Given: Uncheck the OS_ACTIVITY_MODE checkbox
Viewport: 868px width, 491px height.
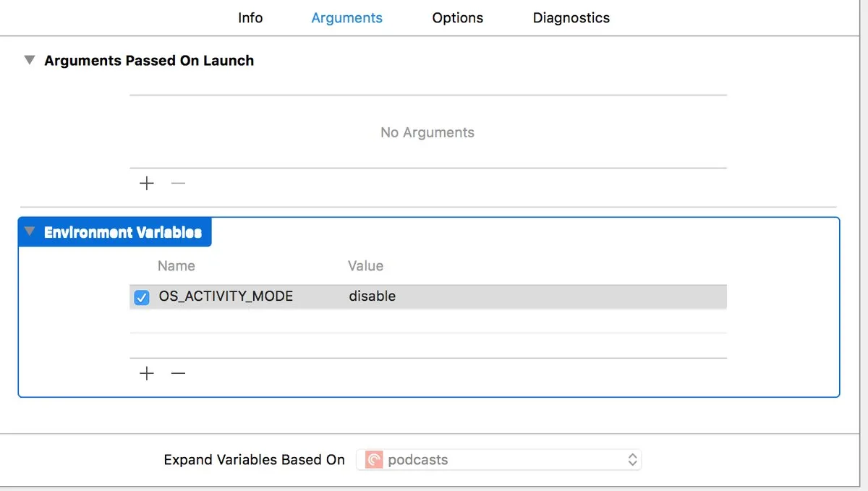Looking at the screenshot, I should coord(142,297).
